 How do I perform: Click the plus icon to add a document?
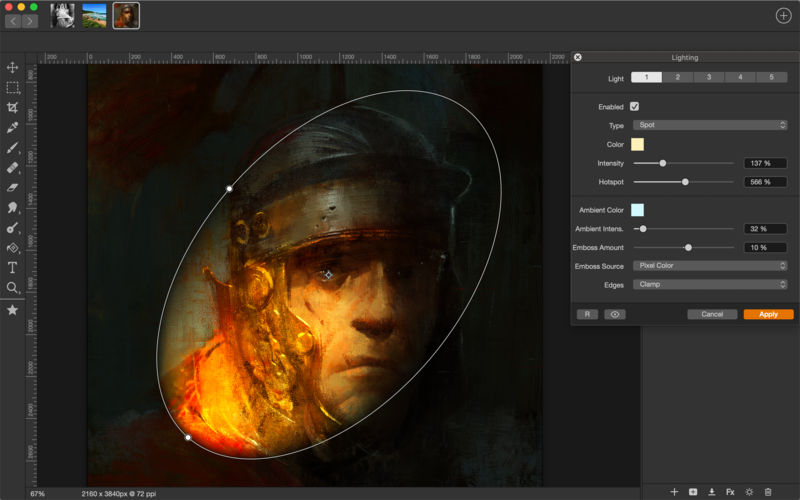tap(783, 15)
